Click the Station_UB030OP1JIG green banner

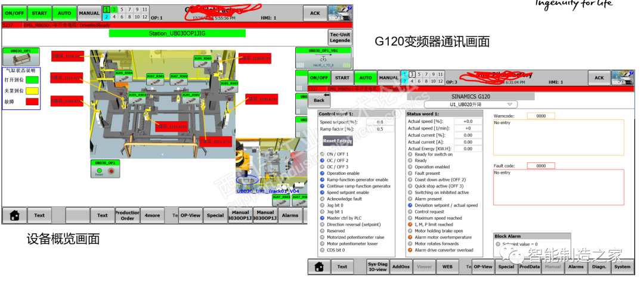coord(177,33)
